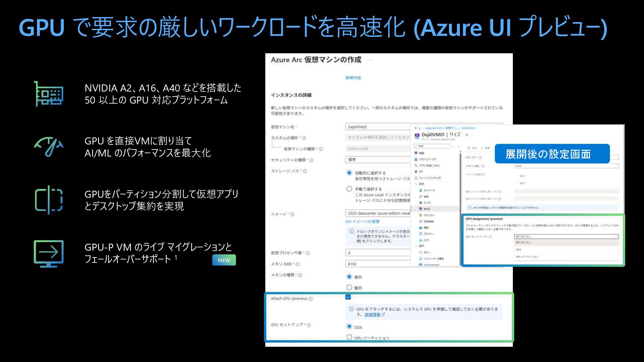The width and height of the screenshot is (644, 362).
Task: Click メモリ (MB) field showing 8192 in create form
Action: click(x=378, y=264)
